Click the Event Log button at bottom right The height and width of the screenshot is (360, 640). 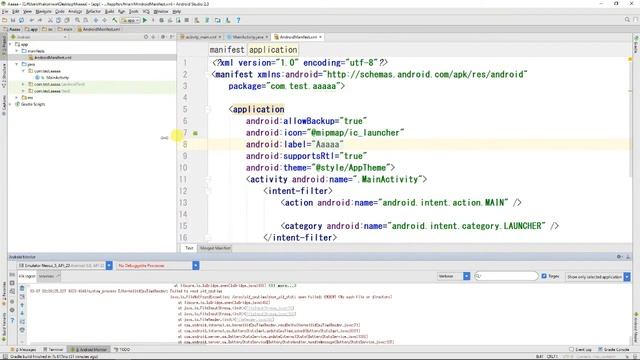[580, 350]
